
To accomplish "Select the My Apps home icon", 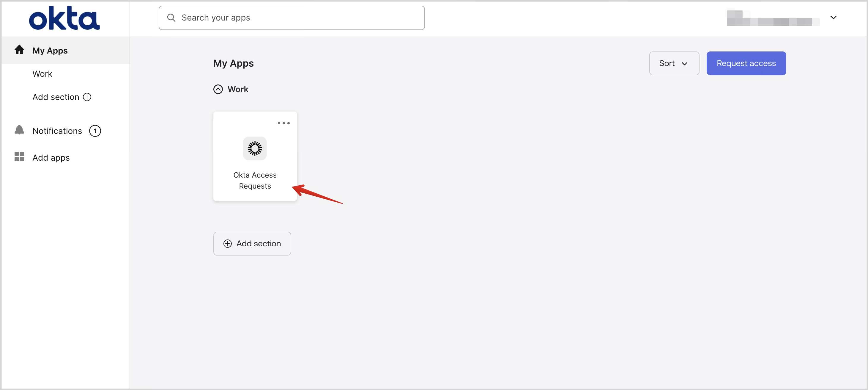I will (19, 50).
